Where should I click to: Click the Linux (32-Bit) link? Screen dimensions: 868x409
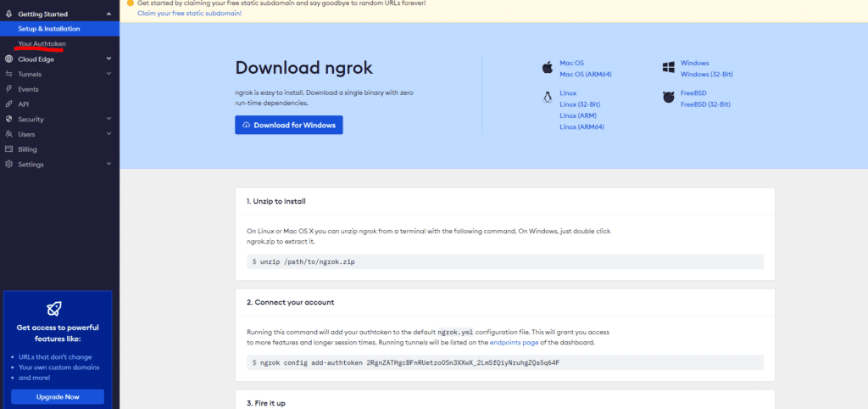pyautogui.click(x=580, y=104)
